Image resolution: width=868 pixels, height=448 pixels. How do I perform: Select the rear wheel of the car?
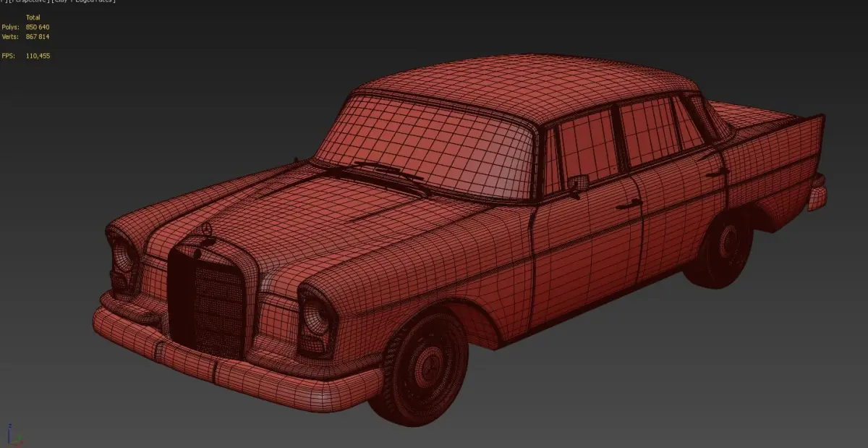click(720, 250)
